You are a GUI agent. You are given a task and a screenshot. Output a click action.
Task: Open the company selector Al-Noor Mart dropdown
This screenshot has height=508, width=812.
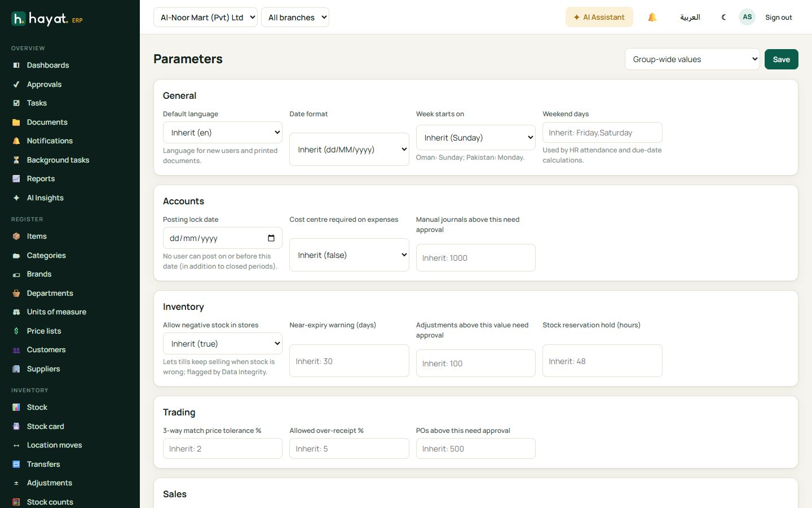[x=205, y=17]
